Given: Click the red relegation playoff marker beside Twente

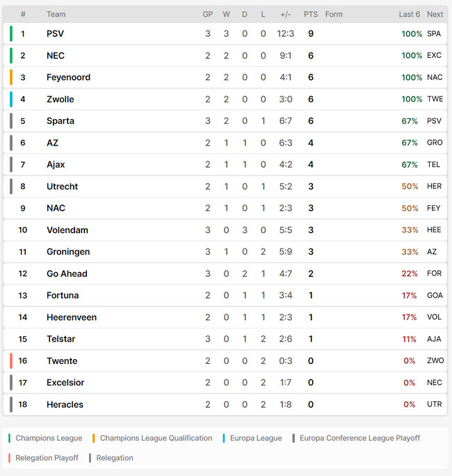Looking at the screenshot, I should (x=11, y=360).
